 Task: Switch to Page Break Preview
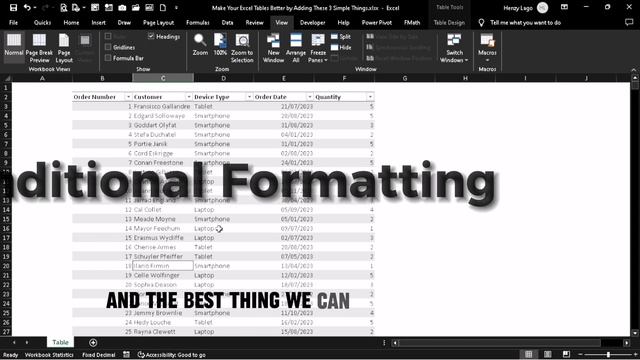coord(39,47)
